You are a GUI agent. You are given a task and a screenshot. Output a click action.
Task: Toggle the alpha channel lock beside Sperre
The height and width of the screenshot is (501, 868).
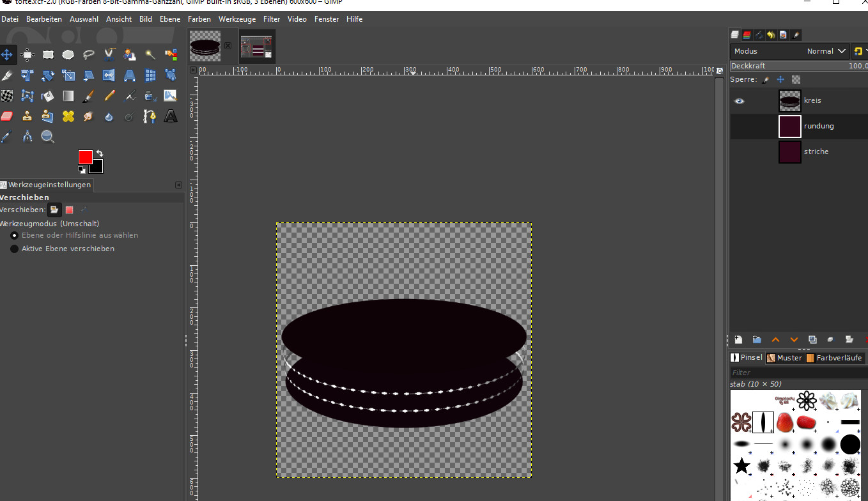click(796, 80)
